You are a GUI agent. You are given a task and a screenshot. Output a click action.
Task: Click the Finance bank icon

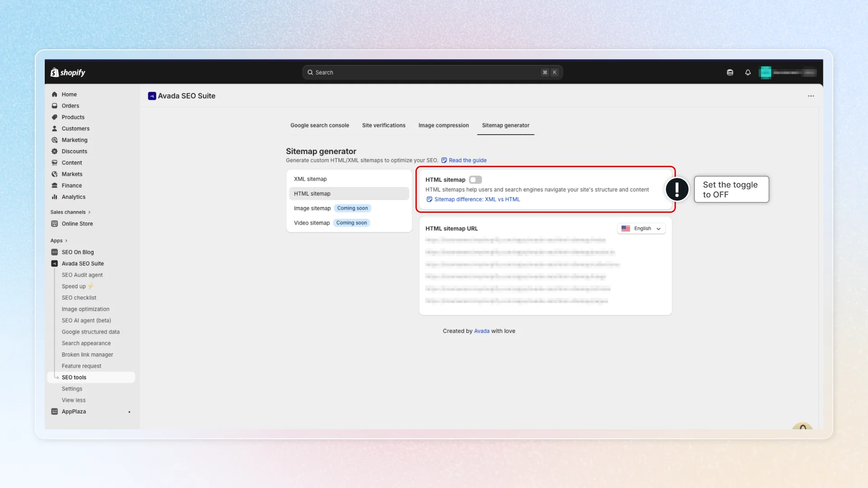point(54,186)
